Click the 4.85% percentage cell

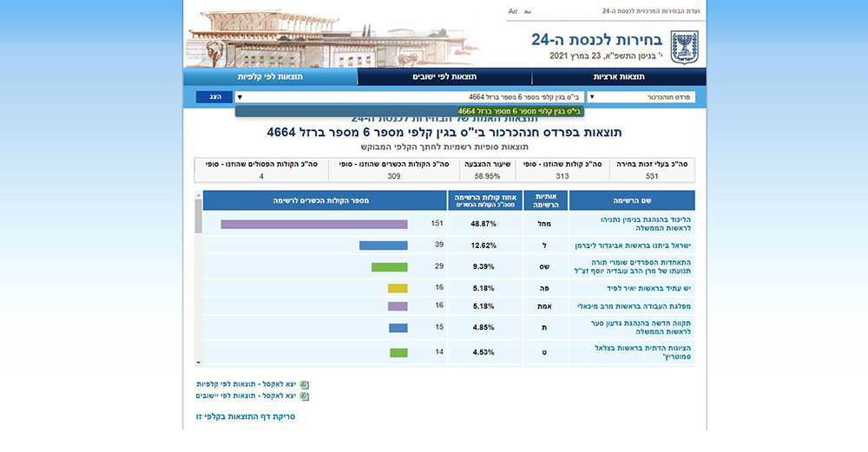click(x=483, y=328)
